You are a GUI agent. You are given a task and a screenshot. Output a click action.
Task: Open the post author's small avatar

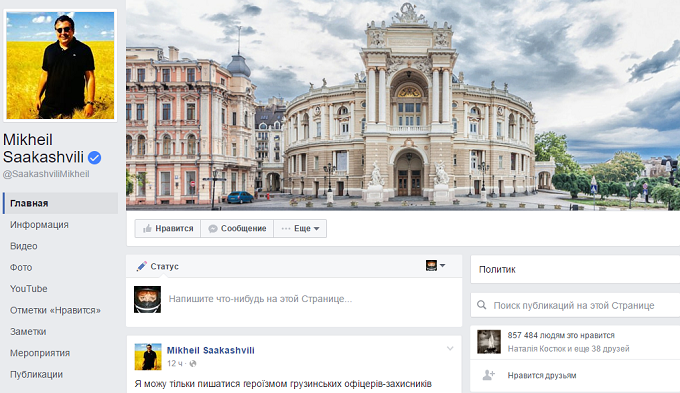pyautogui.click(x=148, y=357)
